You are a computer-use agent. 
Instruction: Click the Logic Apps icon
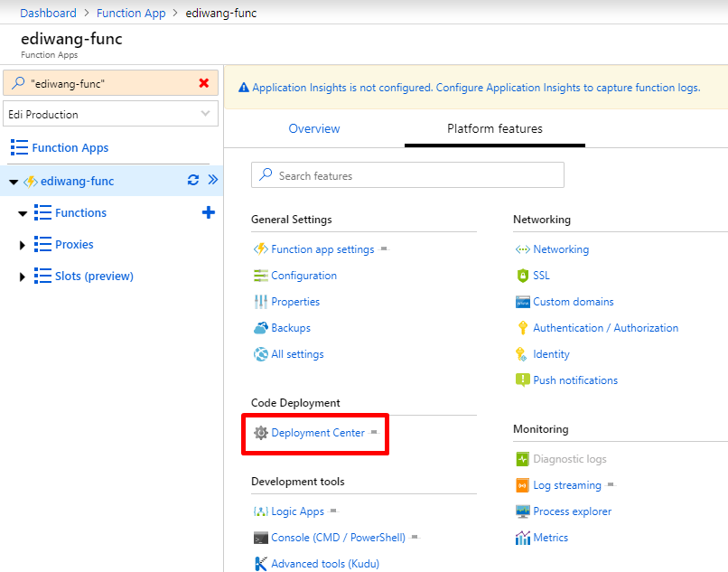click(261, 511)
